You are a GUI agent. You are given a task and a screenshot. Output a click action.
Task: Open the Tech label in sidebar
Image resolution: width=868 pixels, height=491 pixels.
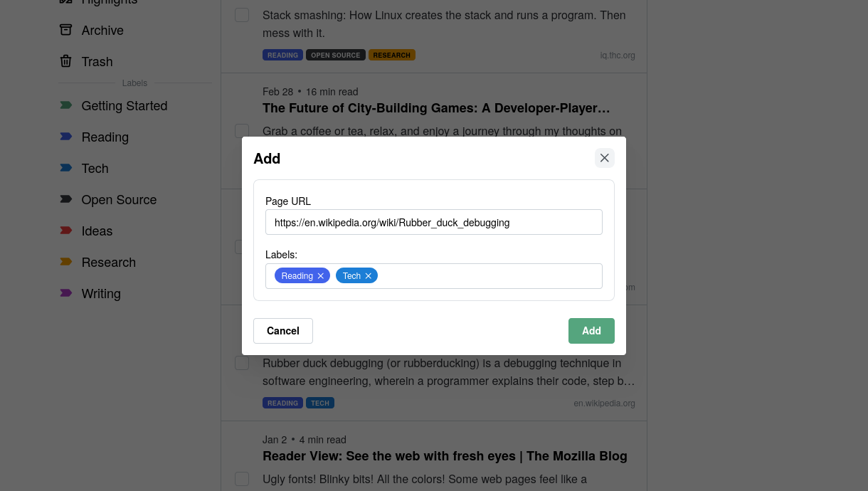(95, 169)
